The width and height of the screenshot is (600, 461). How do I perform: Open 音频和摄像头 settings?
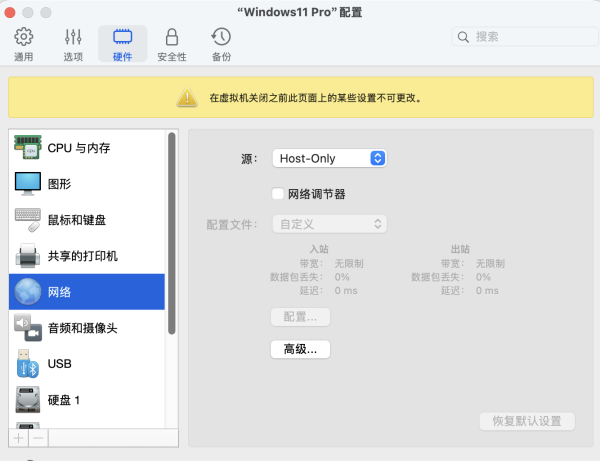[x=86, y=327]
